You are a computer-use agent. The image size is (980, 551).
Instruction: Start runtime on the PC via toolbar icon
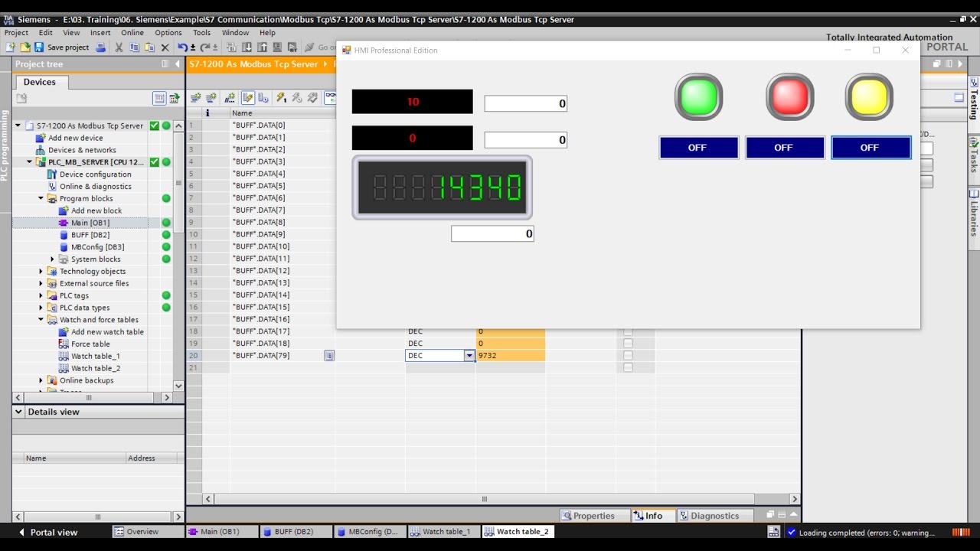click(x=292, y=47)
